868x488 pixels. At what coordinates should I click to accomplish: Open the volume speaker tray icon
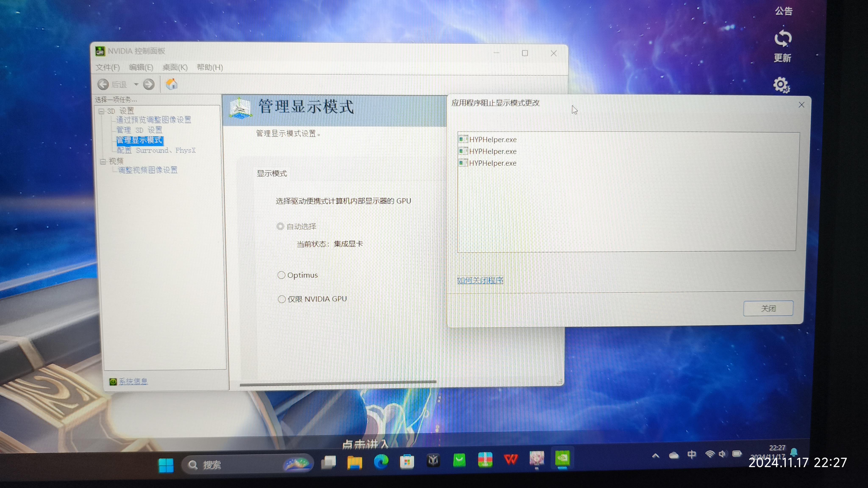click(722, 454)
